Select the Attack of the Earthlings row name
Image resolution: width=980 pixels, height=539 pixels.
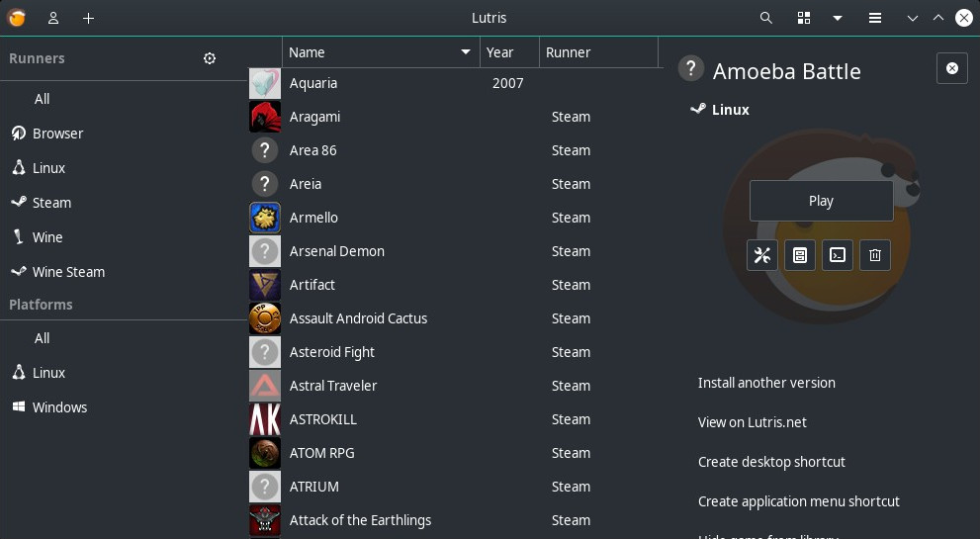(x=361, y=520)
